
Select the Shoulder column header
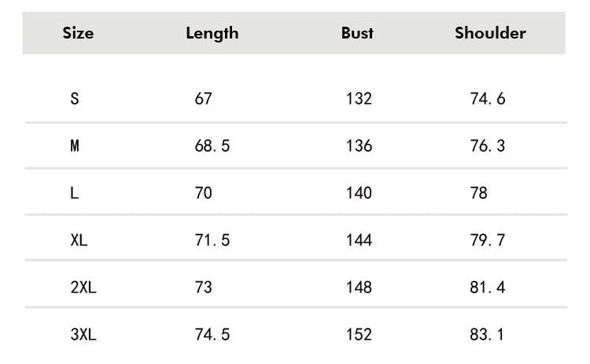coord(490,33)
